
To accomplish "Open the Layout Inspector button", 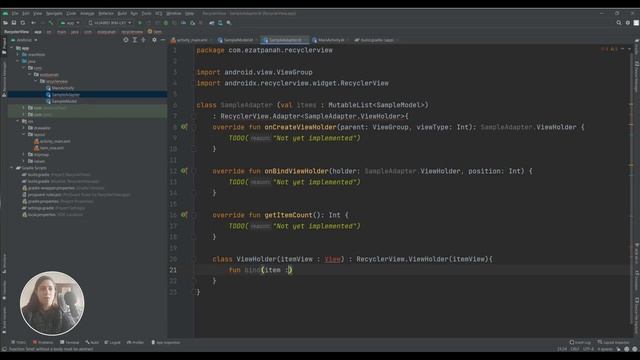I will click(613, 342).
